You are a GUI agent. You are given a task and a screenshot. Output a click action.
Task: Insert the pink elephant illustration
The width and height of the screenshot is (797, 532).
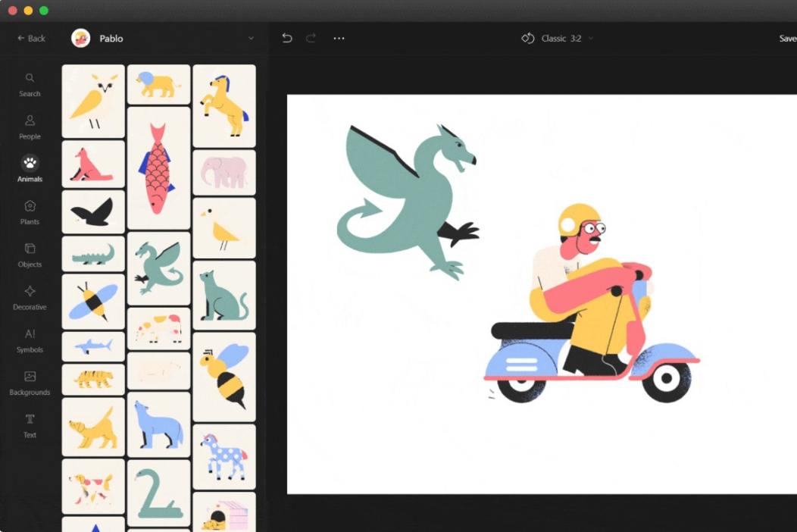tap(223, 171)
